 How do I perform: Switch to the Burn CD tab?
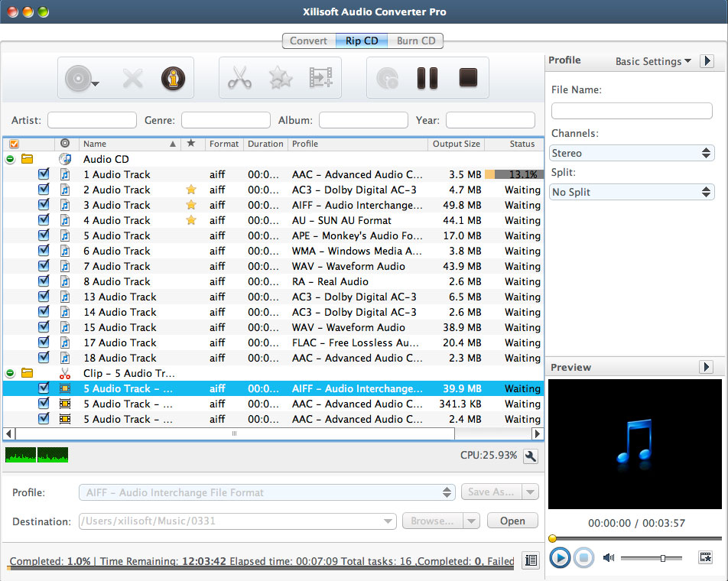416,41
